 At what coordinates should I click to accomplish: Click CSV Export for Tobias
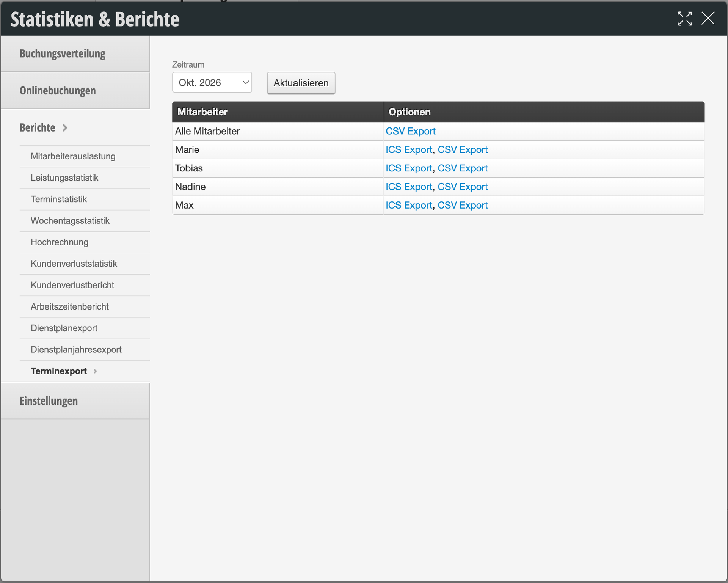[462, 168]
